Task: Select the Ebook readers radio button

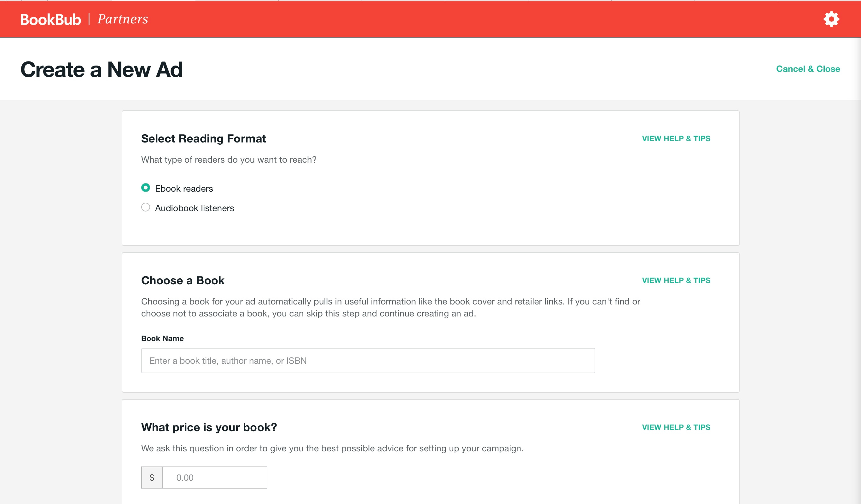Action: coord(146,188)
